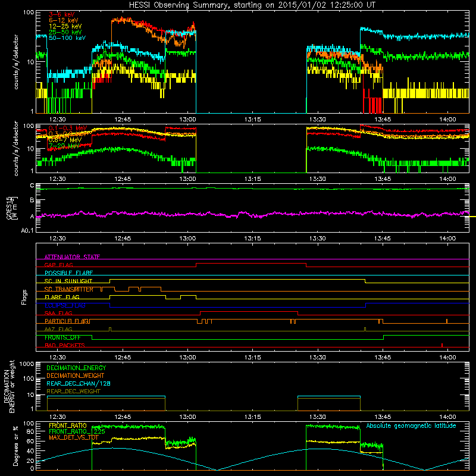Click the HESSI Observing Summary plot title
The width and height of the screenshot is (476, 476).
(x=252, y=5)
